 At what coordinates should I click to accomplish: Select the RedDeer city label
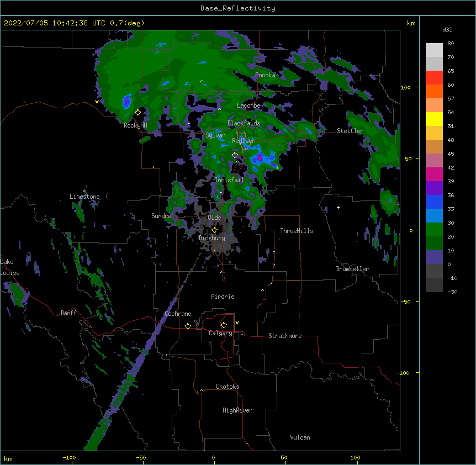click(244, 141)
